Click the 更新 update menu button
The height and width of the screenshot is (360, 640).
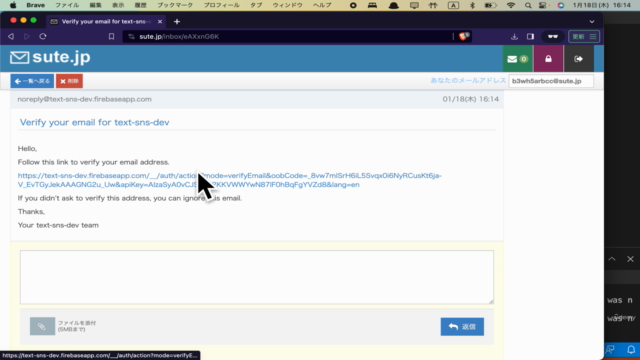584,37
